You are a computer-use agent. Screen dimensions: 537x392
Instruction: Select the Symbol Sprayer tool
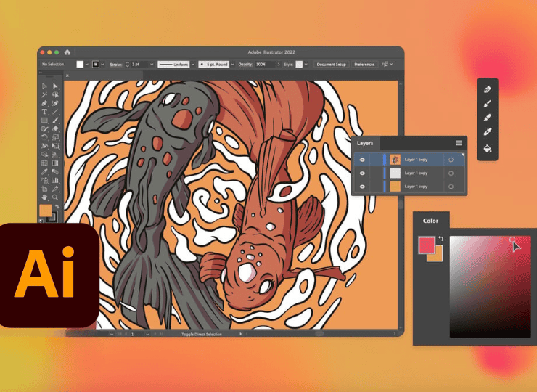44,180
